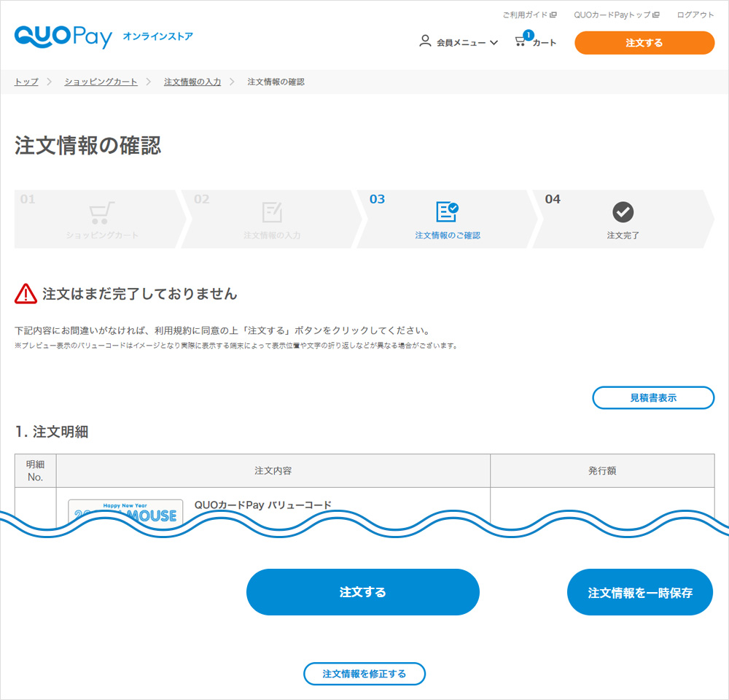This screenshot has width=729, height=700.
Task: Click the 会員メニュー label
Action: (461, 43)
